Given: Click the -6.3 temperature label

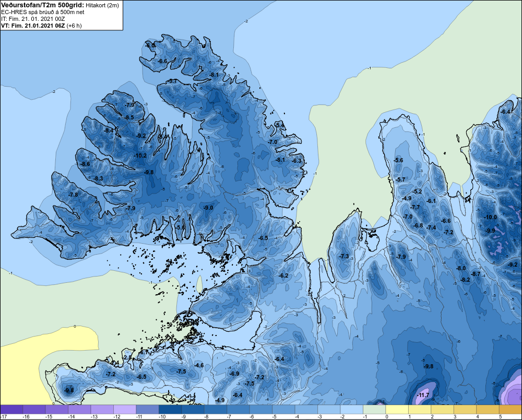Looking at the screenshot, I should point(296,161).
